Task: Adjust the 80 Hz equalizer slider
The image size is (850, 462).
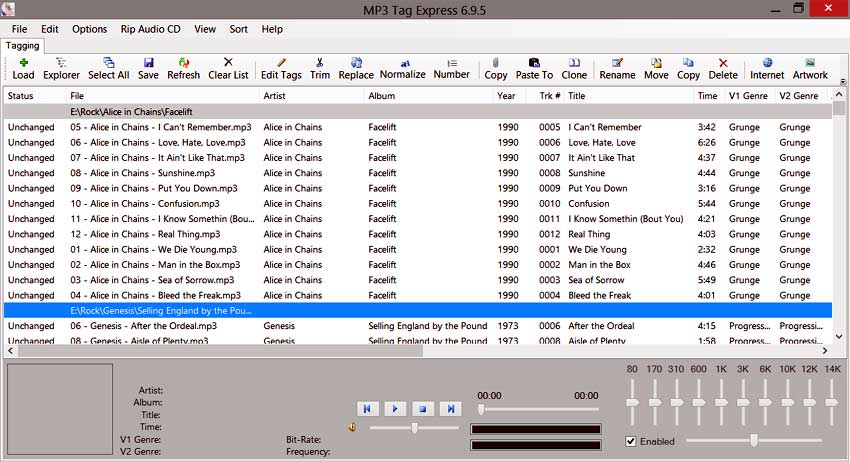Action: coord(632,402)
